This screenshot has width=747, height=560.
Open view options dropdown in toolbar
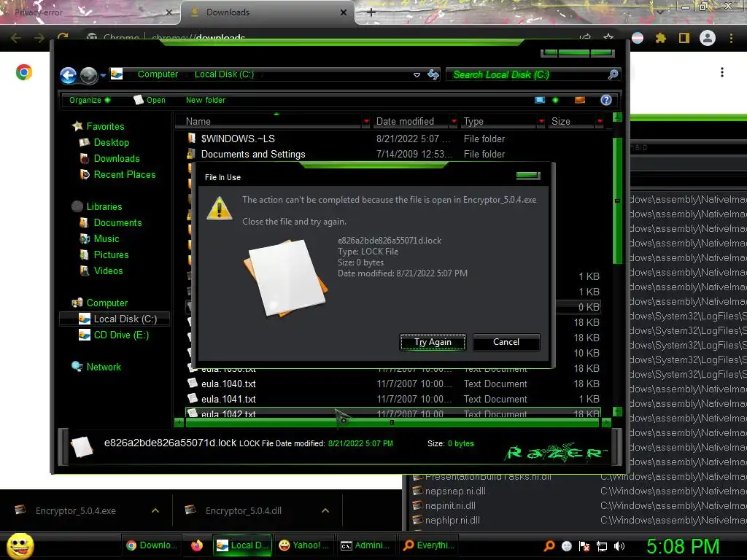click(x=555, y=100)
